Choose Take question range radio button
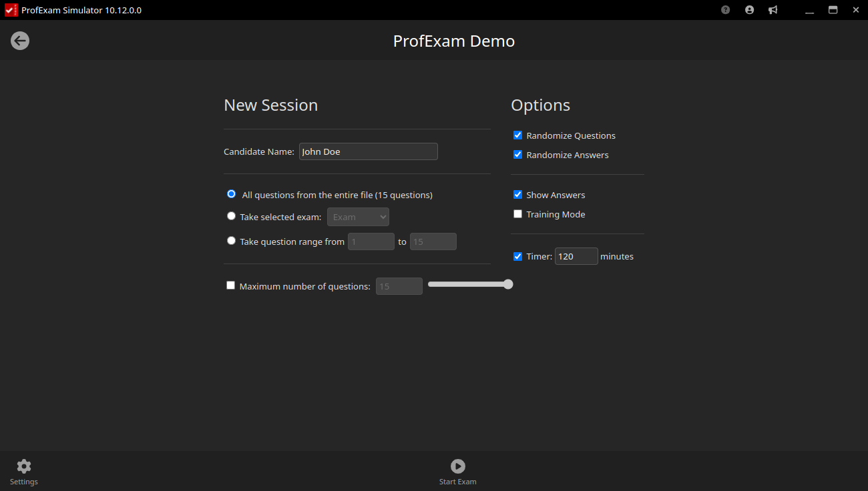The height and width of the screenshot is (491, 868). click(x=232, y=241)
